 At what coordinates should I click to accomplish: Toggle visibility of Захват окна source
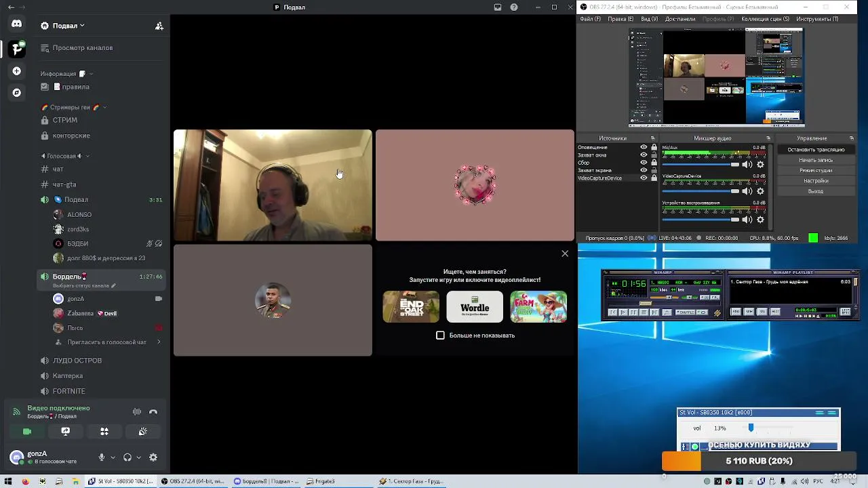click(x=644, y=155)
